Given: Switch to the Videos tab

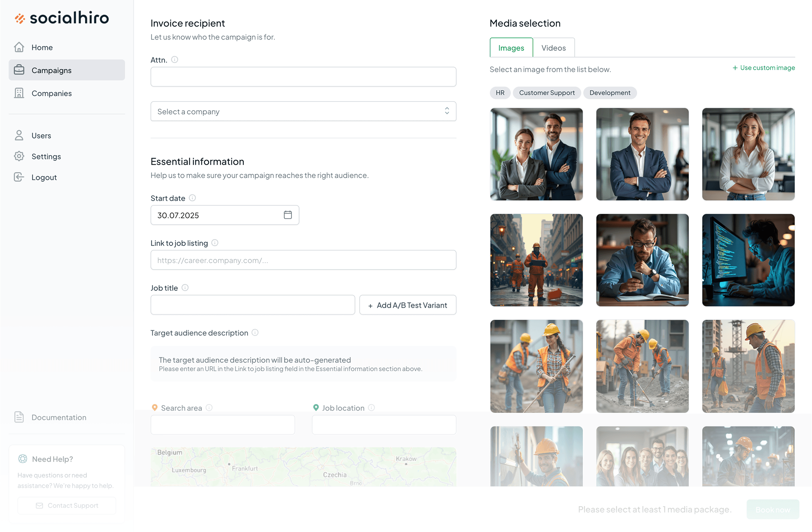Looking at the screenshot, I should click(553, 48).
